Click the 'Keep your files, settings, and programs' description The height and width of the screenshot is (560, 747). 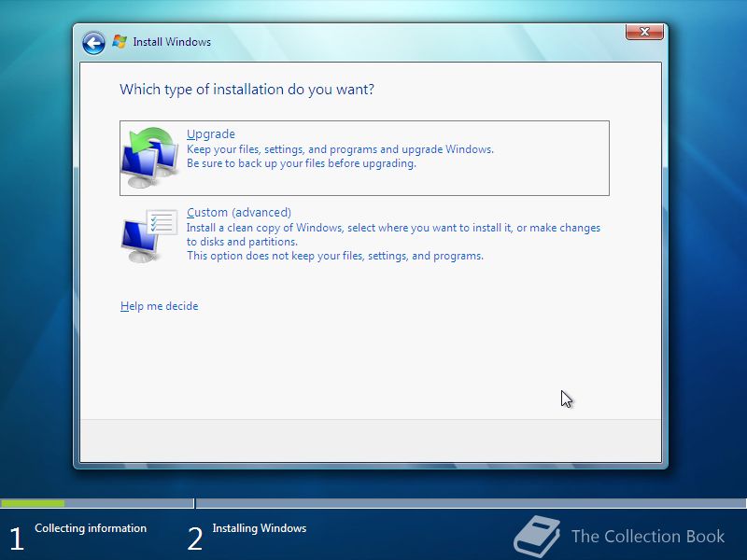(x=340, y=149)
